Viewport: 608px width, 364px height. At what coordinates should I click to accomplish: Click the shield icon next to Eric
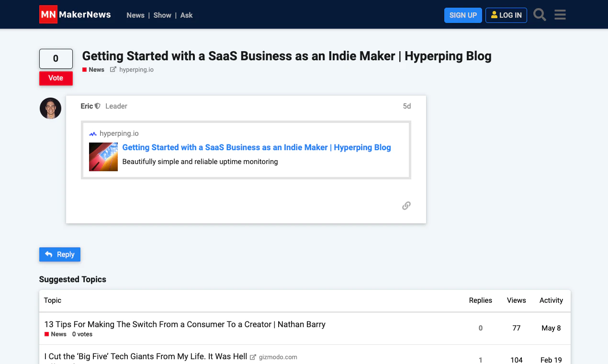98,106
